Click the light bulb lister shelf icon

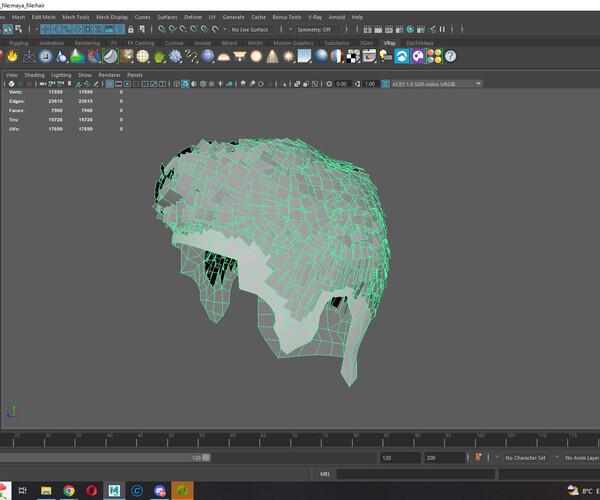coord(385,56)
